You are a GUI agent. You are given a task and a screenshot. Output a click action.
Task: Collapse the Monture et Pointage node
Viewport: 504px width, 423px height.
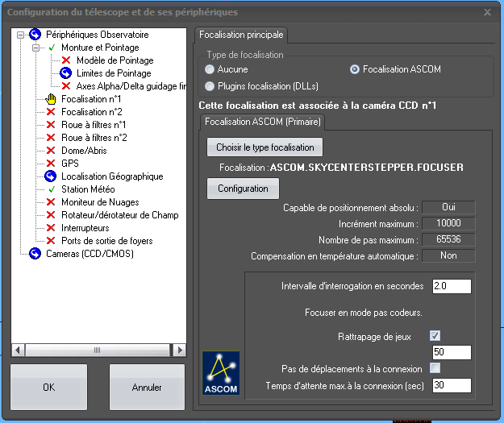(x=35, y=48)
